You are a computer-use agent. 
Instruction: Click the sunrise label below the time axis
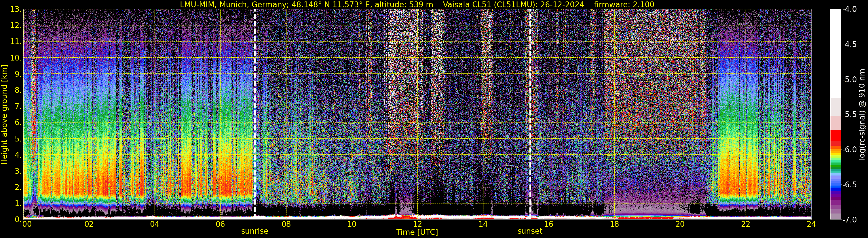(255, 231)
